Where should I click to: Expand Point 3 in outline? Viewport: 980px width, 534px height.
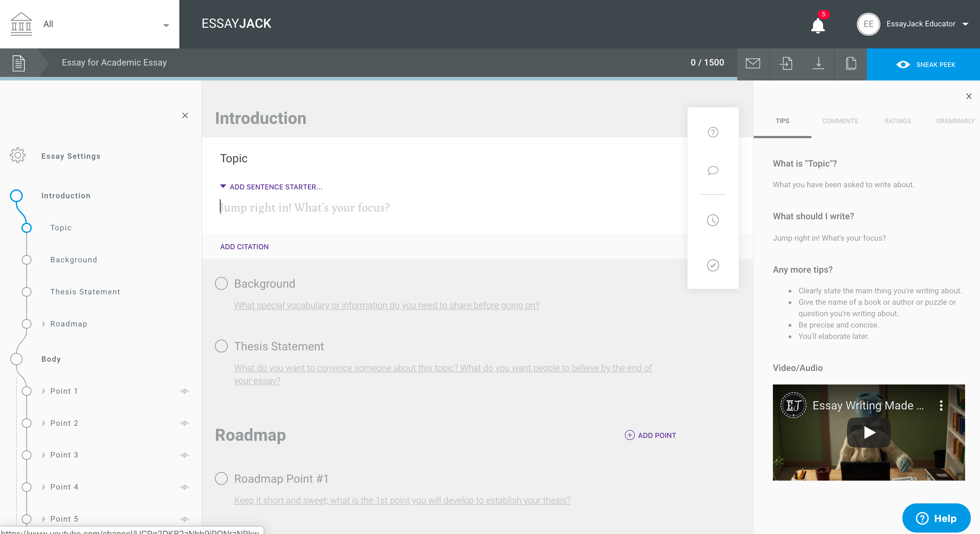click(x=43, y=455)
